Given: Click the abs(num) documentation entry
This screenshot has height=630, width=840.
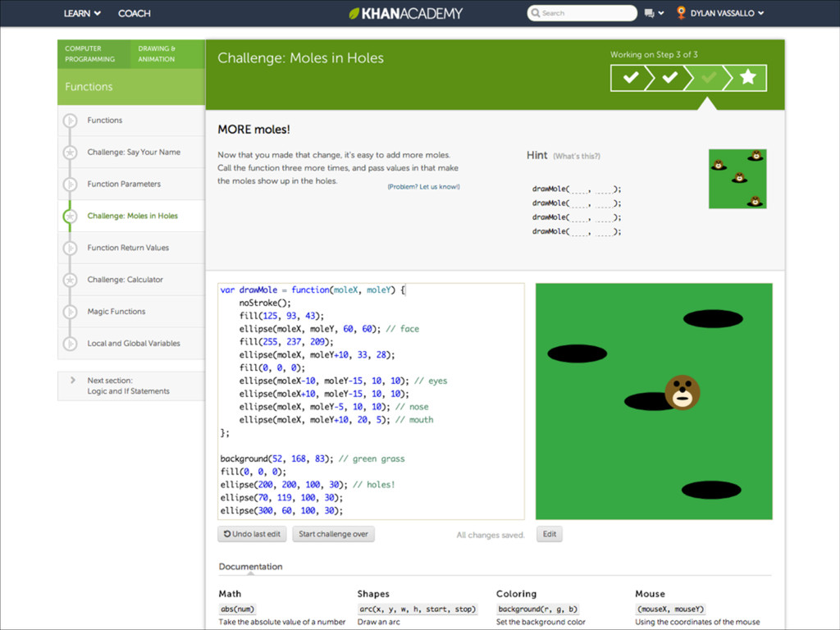Looking at the screenshot, I should tap(237, 609).
